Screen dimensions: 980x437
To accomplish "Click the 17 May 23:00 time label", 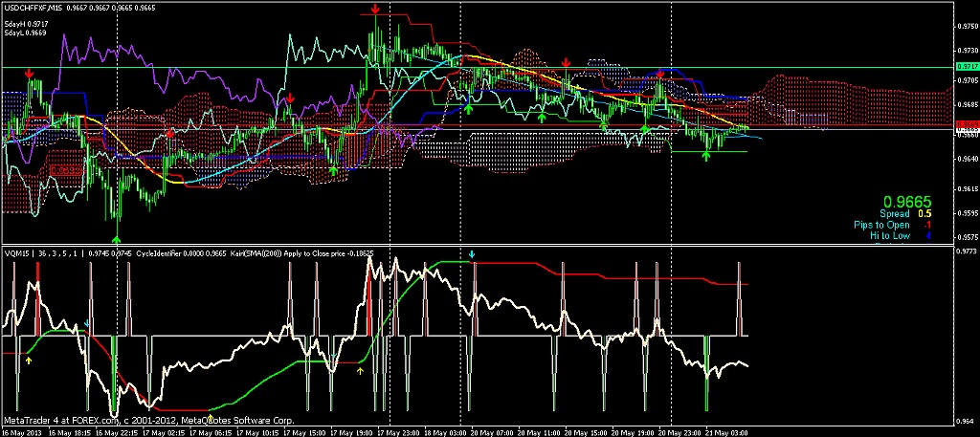I will tap(399, 432).
